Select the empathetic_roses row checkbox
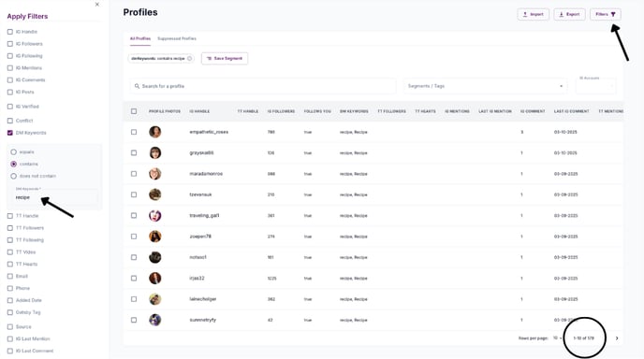The width and height of the screenshot is (644, 359). pyautogui.click(x=134, y=132)
